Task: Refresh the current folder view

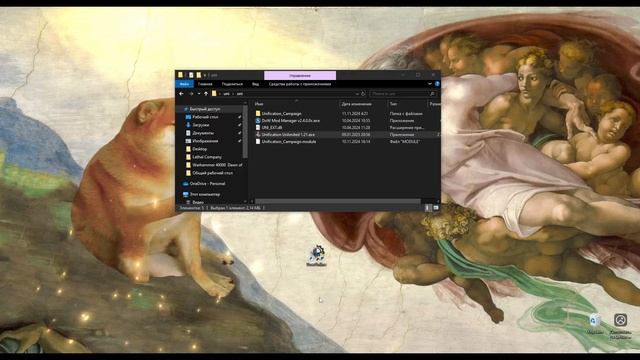Action: click(363, 94)
